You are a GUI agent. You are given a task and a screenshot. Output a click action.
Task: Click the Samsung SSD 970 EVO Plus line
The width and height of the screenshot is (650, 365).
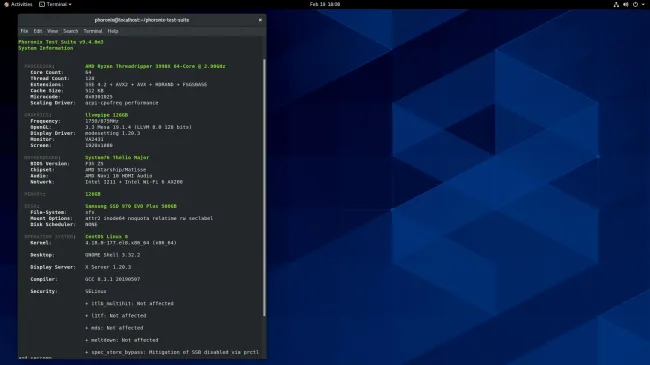pos(131,206)
